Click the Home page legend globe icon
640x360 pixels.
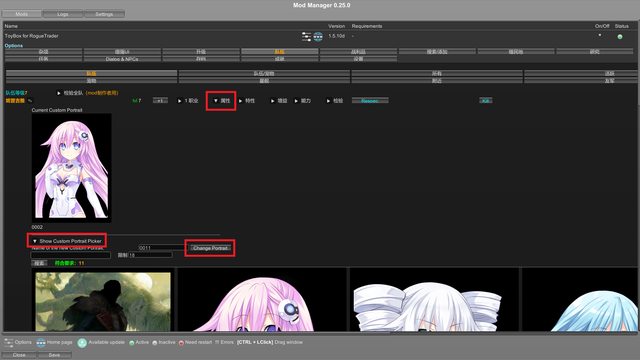(x=41, y=343)
